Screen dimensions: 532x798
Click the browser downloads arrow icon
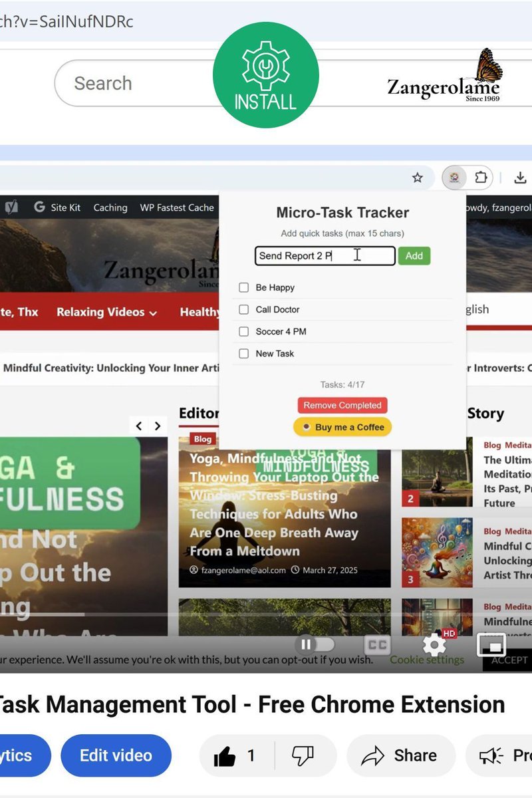521,178
